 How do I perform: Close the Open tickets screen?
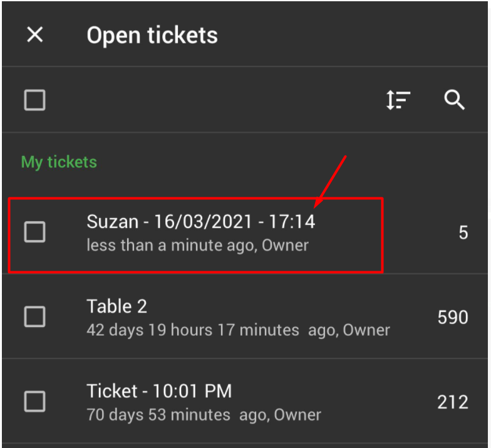35,35
